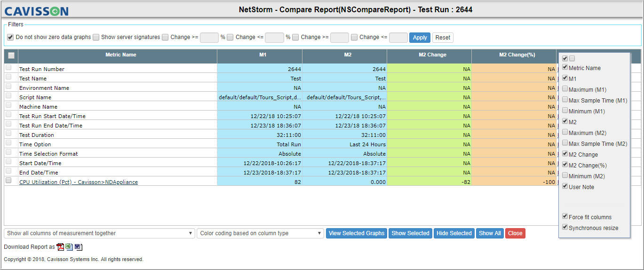The width and height of the screenshot is (644, 270).
Task: Click the percent input after first 'Change <='
Action: coord(275,38)
